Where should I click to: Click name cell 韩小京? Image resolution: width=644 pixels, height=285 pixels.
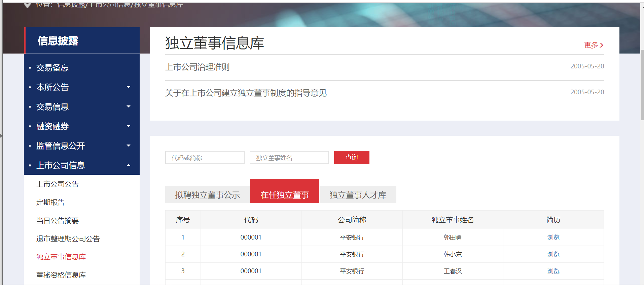tap(453, 254)
